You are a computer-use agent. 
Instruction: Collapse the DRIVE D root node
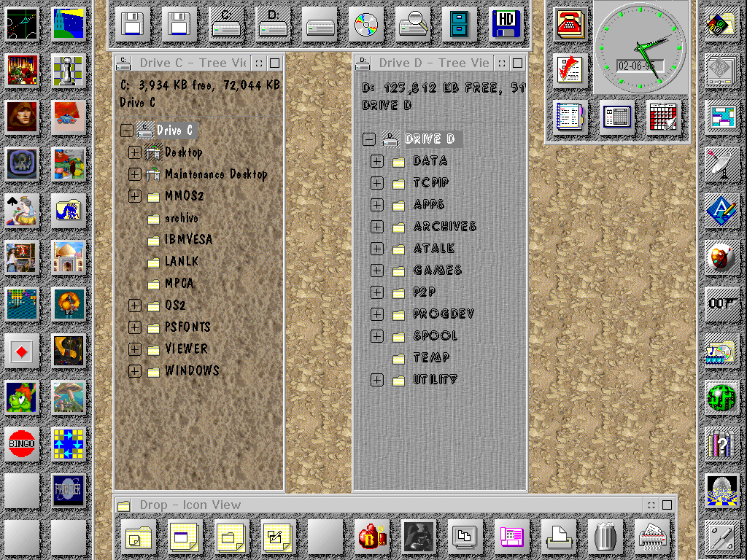[x=369, y=139]
